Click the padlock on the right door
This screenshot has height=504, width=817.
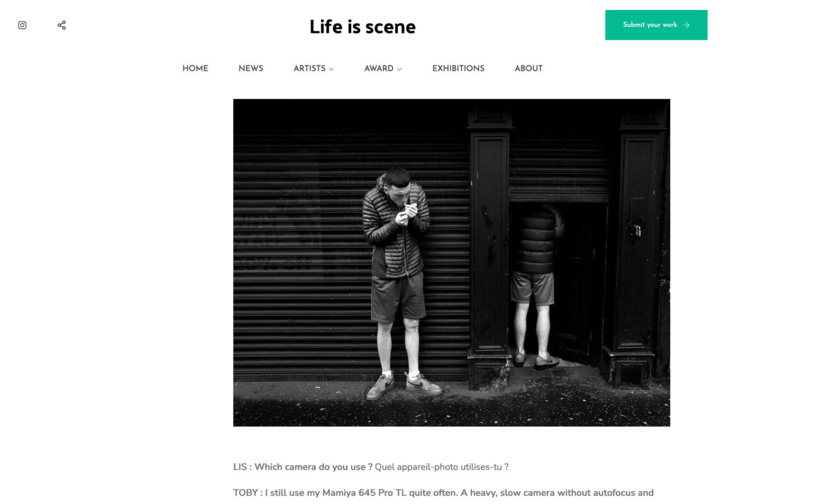tap(634, 230)
